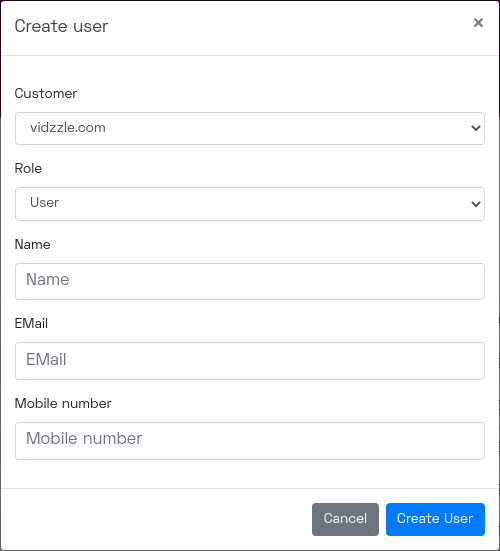Click the Role field label
The width and height of the screenshot is (500, 551).
[28, 169]
